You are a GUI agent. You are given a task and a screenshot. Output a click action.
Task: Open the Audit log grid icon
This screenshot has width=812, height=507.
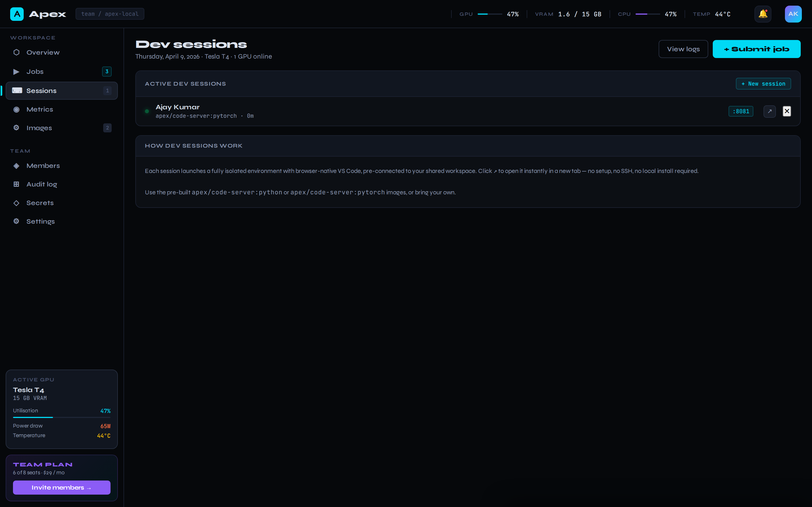pyautogui.click(x=16, y=184)
